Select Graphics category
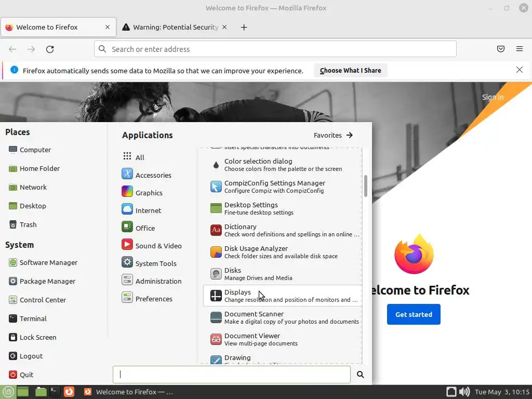Viewport: 532px width, 399px height. pos(142,192)
